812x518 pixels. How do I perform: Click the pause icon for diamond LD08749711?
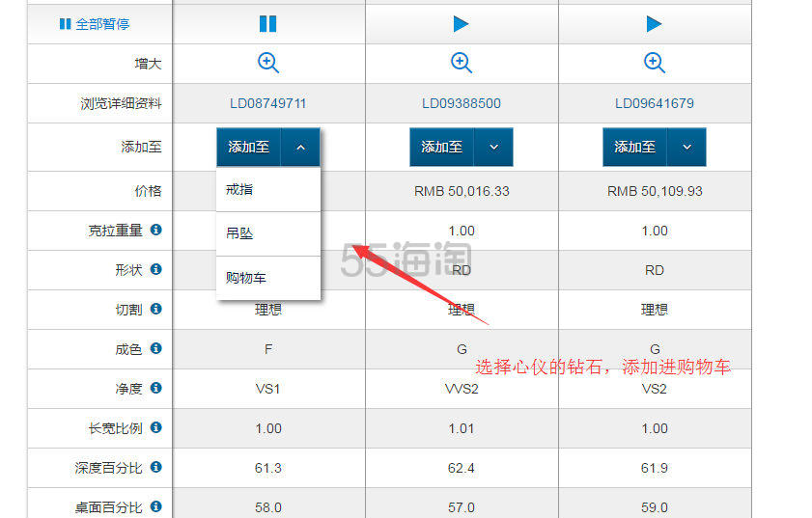click(268, 24)
